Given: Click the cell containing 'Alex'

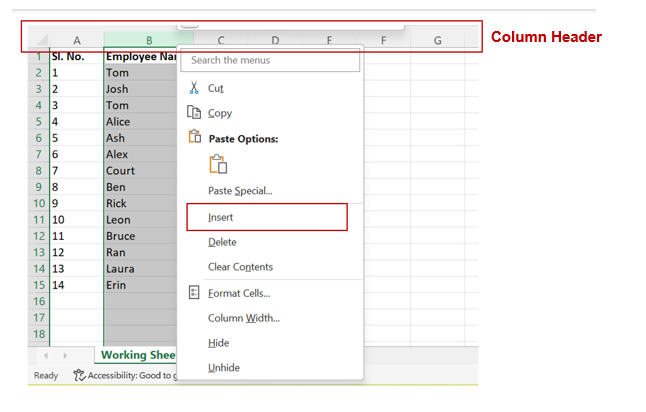Looking at the screenshot, I should tap(141, 154).
